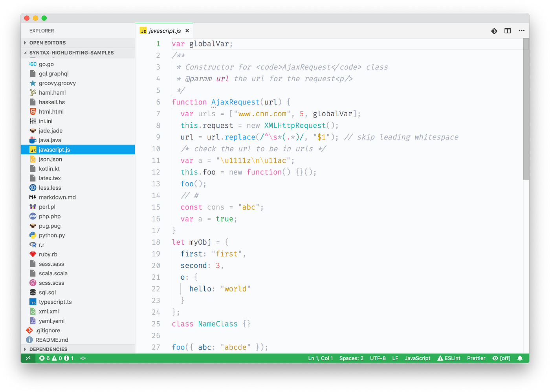The width and height of the screenshot is (550, 392).
Task: Toggle ESLint in the status bar
Action: (x=449, y=358)
